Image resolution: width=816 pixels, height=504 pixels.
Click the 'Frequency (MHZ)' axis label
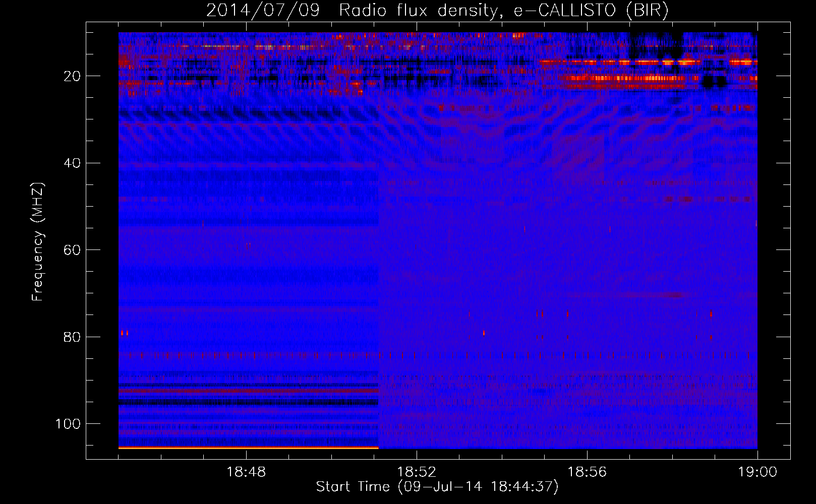click(38, 242)
